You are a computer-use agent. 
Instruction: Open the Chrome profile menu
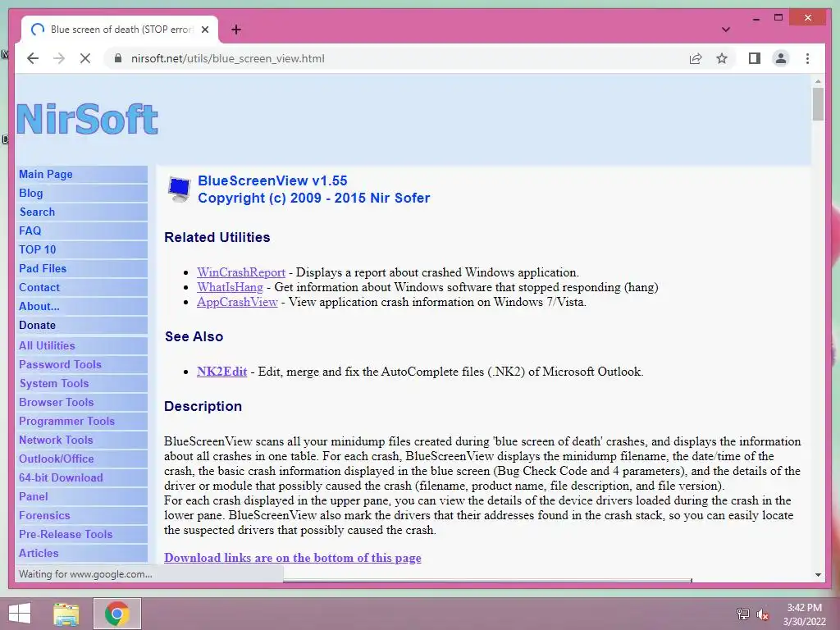click(x=781, y=58)
